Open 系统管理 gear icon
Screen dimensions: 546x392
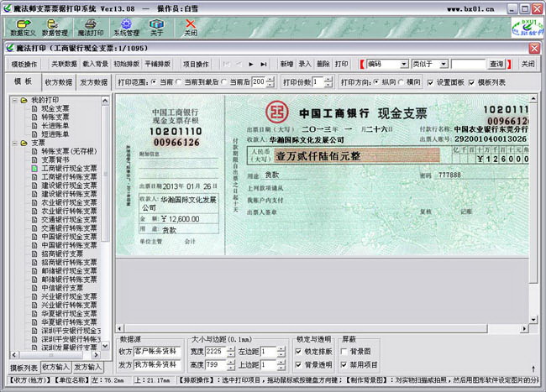(x=126, y=28)
